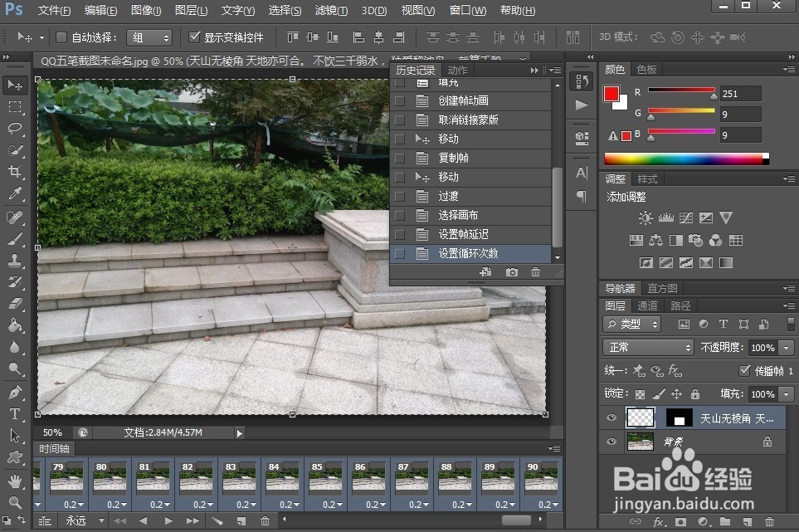Delete layer trash icon in Layers panel
The image size is (799, 532).
769,522
